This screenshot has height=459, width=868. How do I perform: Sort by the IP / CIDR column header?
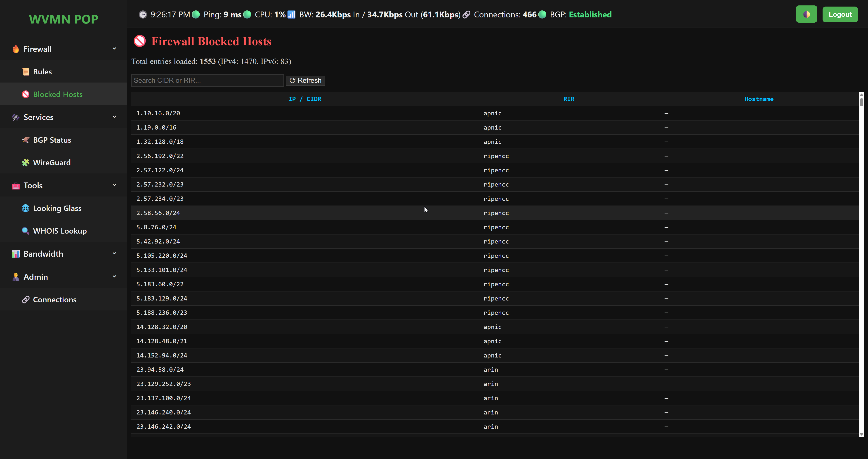[305, 99]
